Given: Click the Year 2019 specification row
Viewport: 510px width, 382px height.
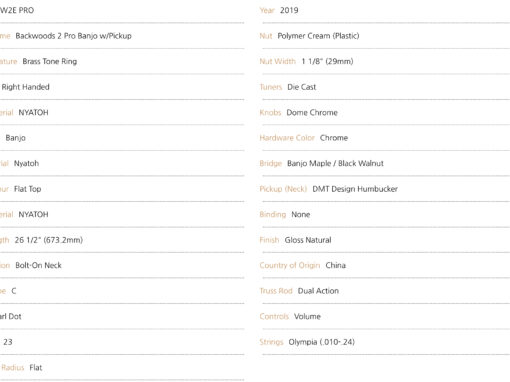Looking at the screenshot, I should click(x=385, y=10).
